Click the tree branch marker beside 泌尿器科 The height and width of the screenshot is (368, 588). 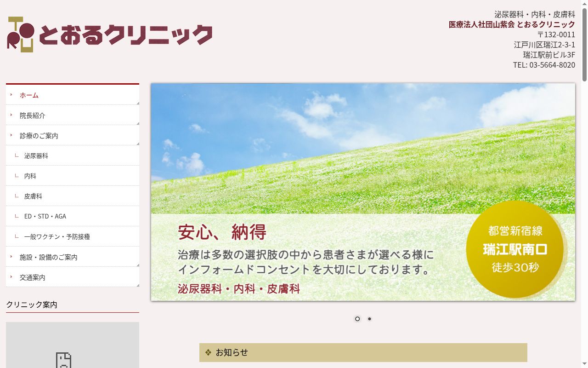click(17, 155)
